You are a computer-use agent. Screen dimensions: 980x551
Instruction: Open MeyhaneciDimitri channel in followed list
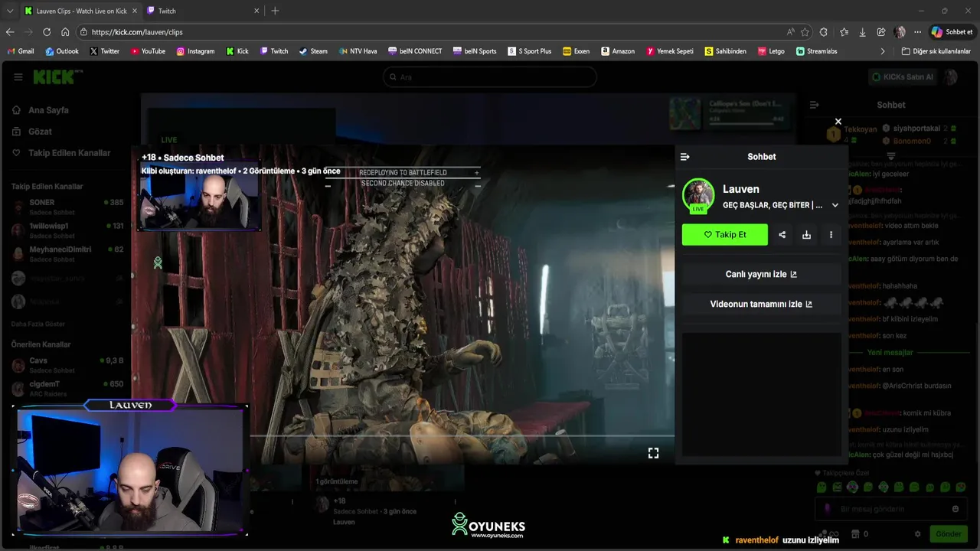click(x=67, y=254)
